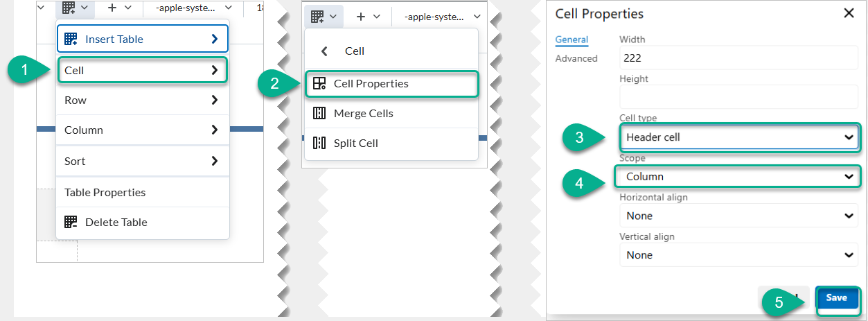Click the Height input field
Screen dimensions: 868x321
[x=738, y=98]
